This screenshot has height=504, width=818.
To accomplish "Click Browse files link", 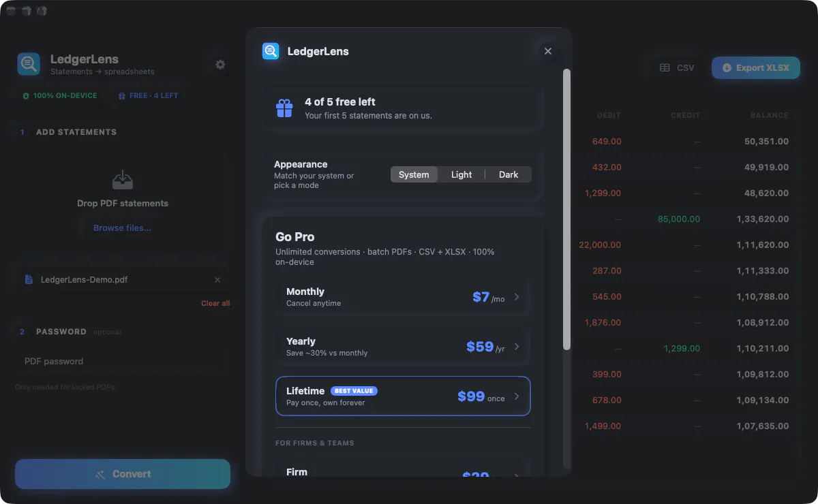I will pos(123,228).
